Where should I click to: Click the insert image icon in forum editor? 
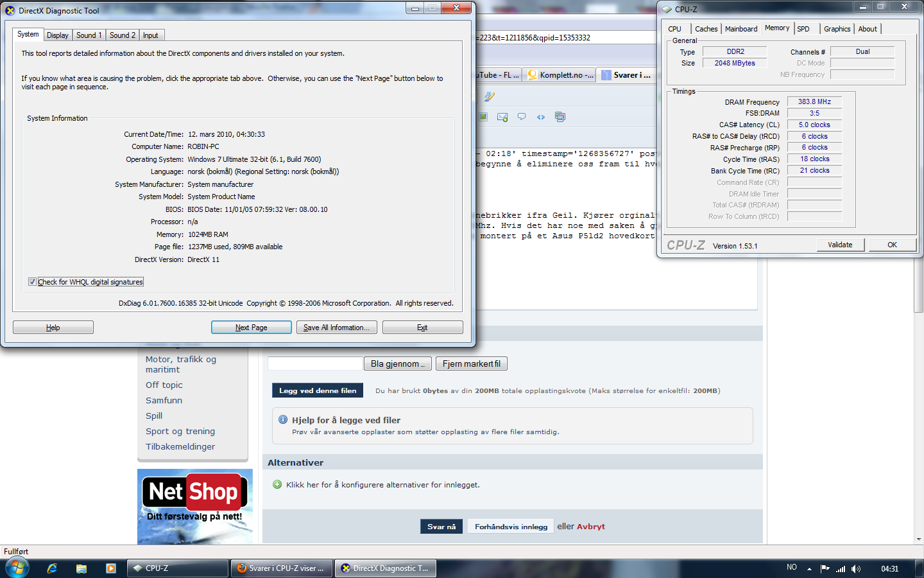pos(483,117)
